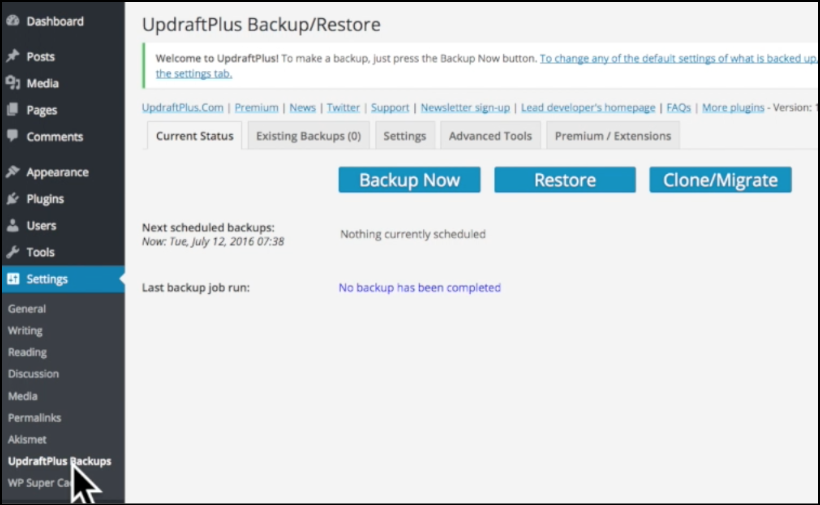Image resolution: width=820 pixels, height=505 pixels.
Task: Open the News link
Action: click(x=302, y=107)
